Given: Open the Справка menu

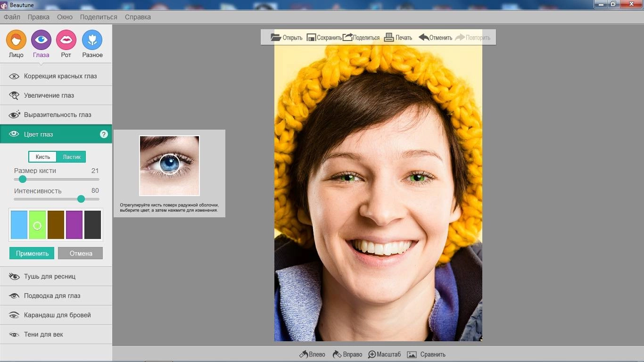Looking at the screenshot, I should [x=138, y=17].
